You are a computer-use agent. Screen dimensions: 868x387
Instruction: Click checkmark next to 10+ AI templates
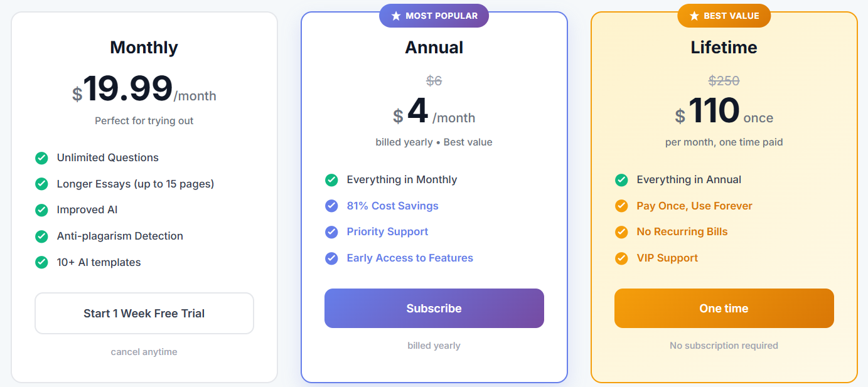[x=41, y=263]
